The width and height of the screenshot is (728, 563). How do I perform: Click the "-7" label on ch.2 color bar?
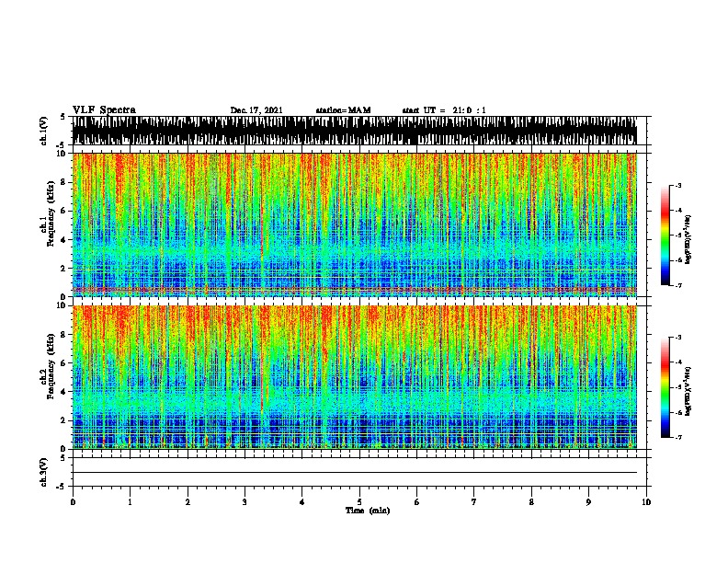[678, 437]
